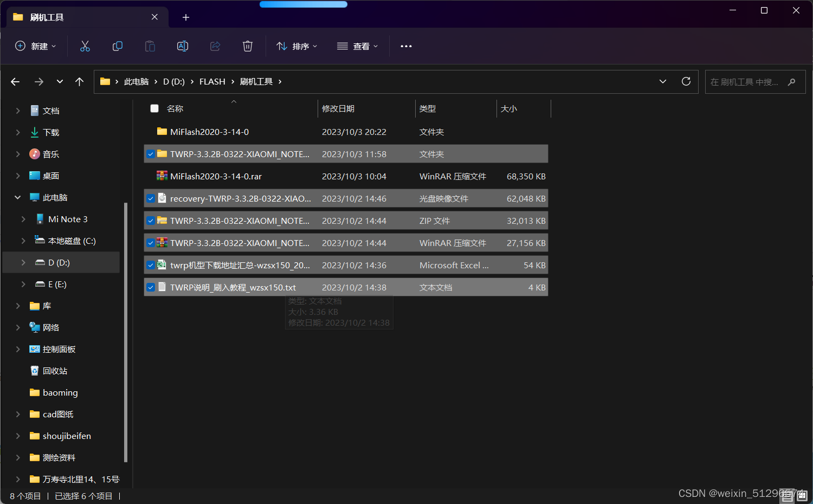
Task: Refresh the current folder view
Action: coord(686,81)
